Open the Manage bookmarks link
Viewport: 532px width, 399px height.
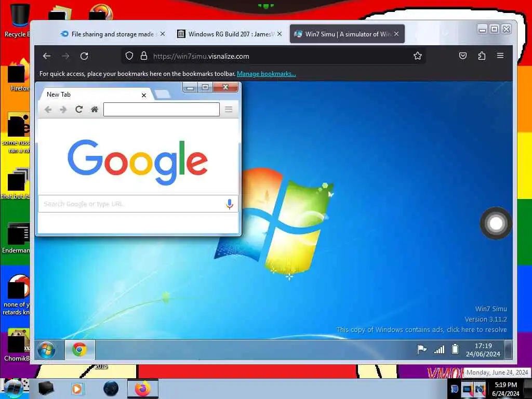coord(267,74)
